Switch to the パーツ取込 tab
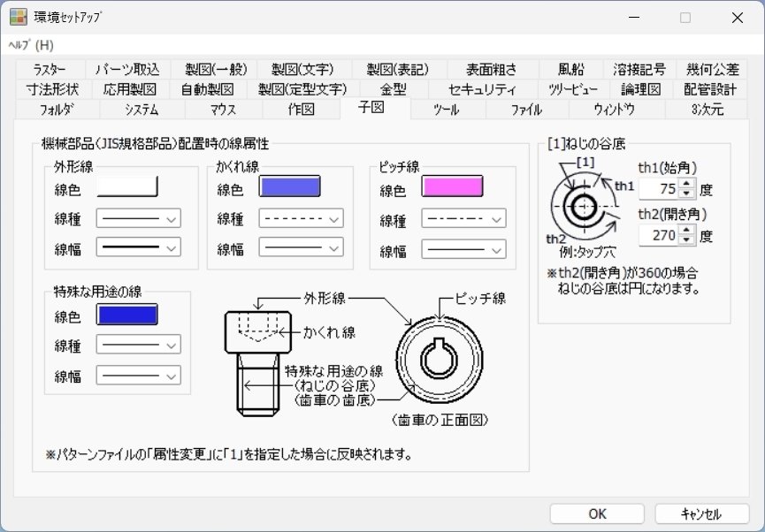765x532 pixels. 128,69
